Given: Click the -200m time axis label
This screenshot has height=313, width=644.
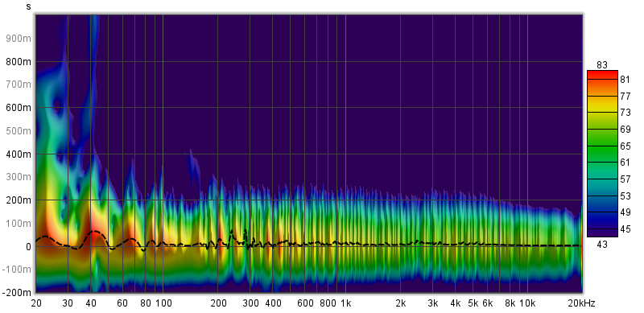Looking at the screenshot, I should coord(18,293).
